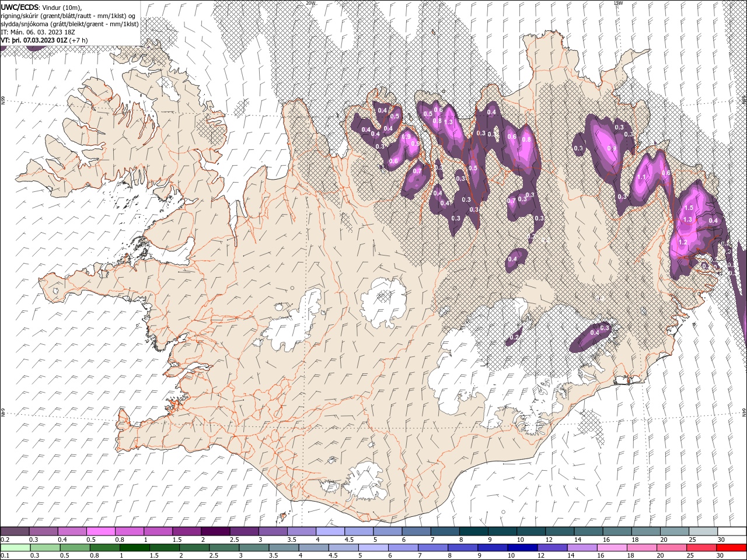Click the bottom-row swatch between 2 and 2.5
Image resolution: width=747 pixels, height=560 pixels.
click(194, 548)
